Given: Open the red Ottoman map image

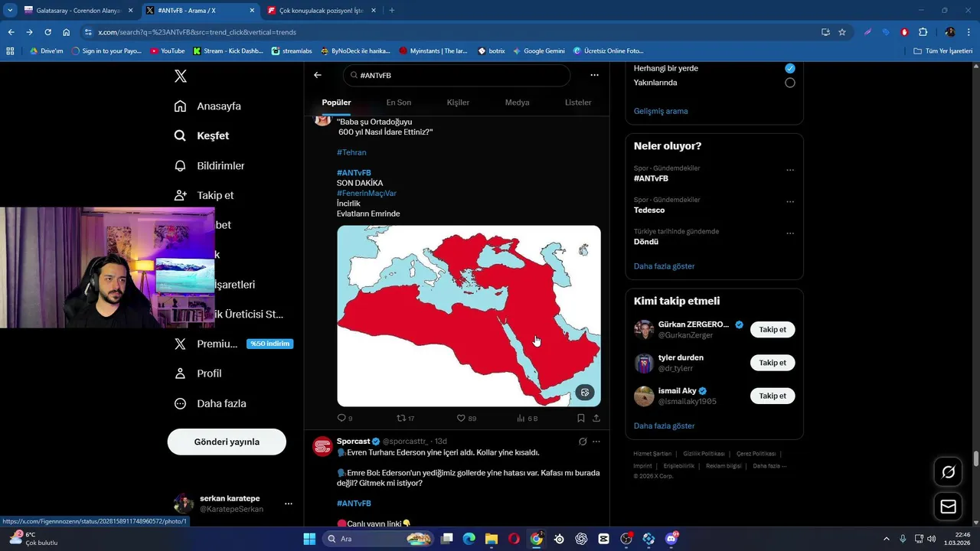Looking at the screenshot, I should (469, 315).
